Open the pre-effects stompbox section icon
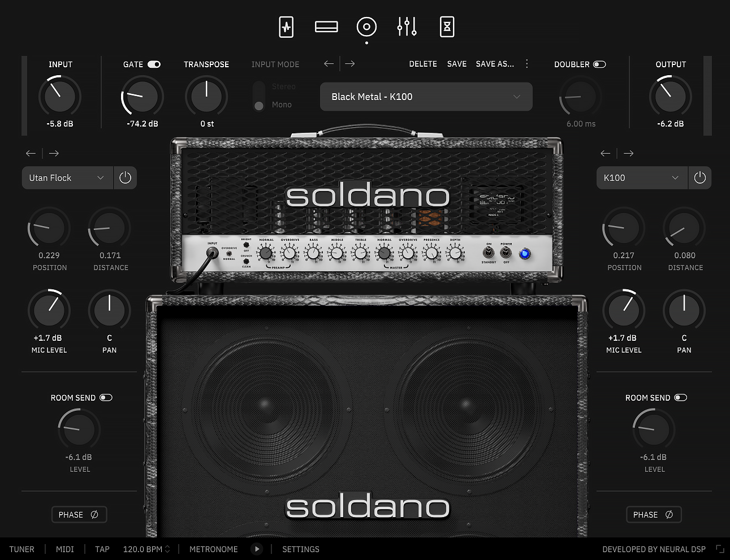Viewport: 730px width, 560px height. point(286,27)
